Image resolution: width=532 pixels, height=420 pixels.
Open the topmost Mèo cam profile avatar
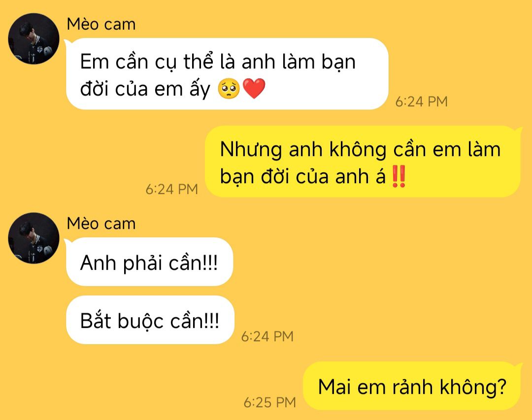tap(33, 39)
